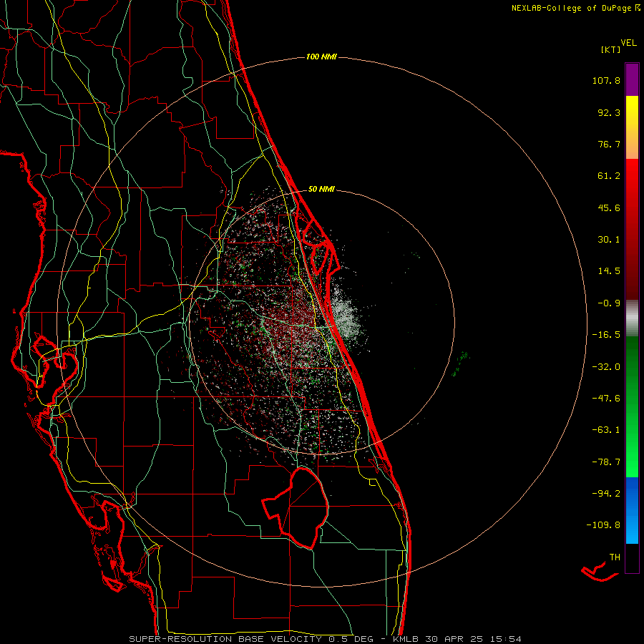Click the -94.2 velocity scale value
The height and width of the screenshot is (644, 644).
coord(606,493)
